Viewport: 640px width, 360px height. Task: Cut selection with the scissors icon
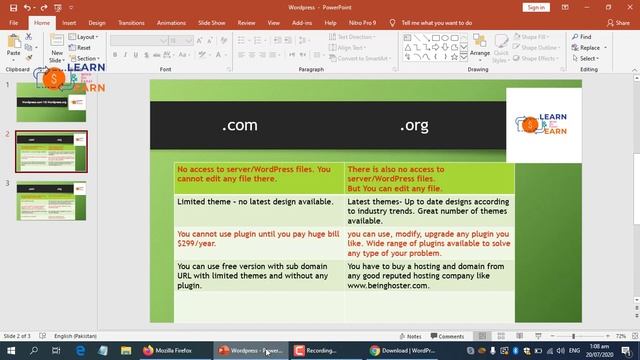(29, 37)
